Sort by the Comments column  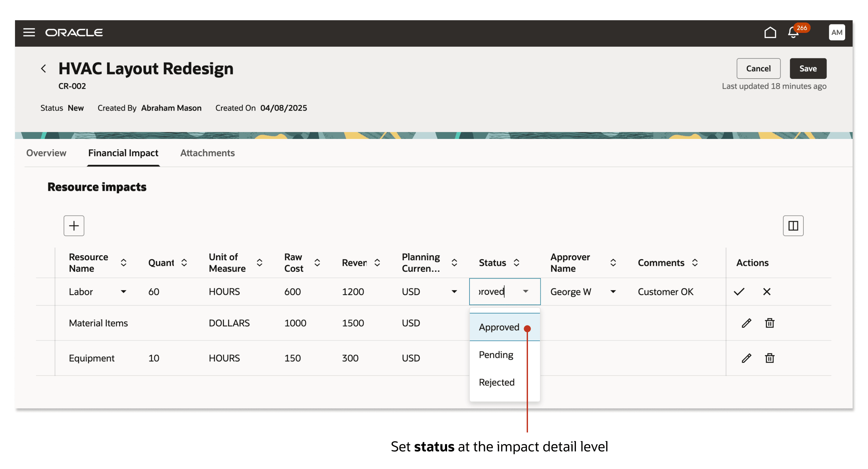(695, 263)
